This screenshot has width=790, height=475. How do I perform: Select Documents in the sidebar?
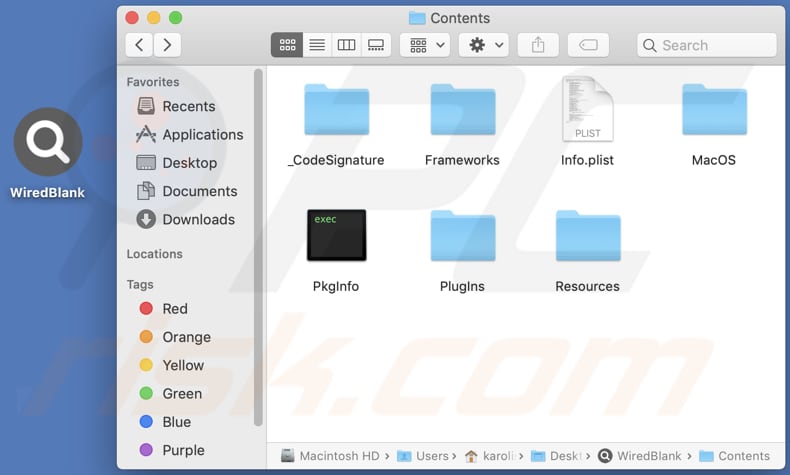click(187, 191)
